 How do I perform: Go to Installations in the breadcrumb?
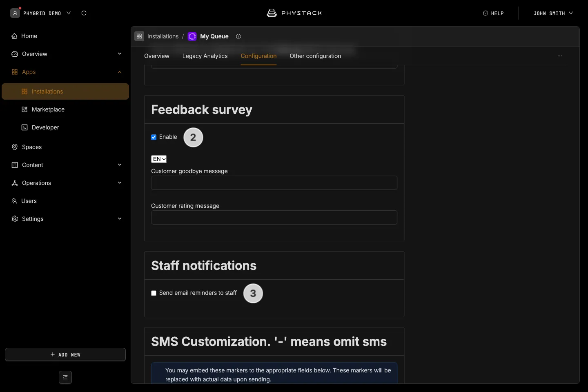tap(163, 36)
